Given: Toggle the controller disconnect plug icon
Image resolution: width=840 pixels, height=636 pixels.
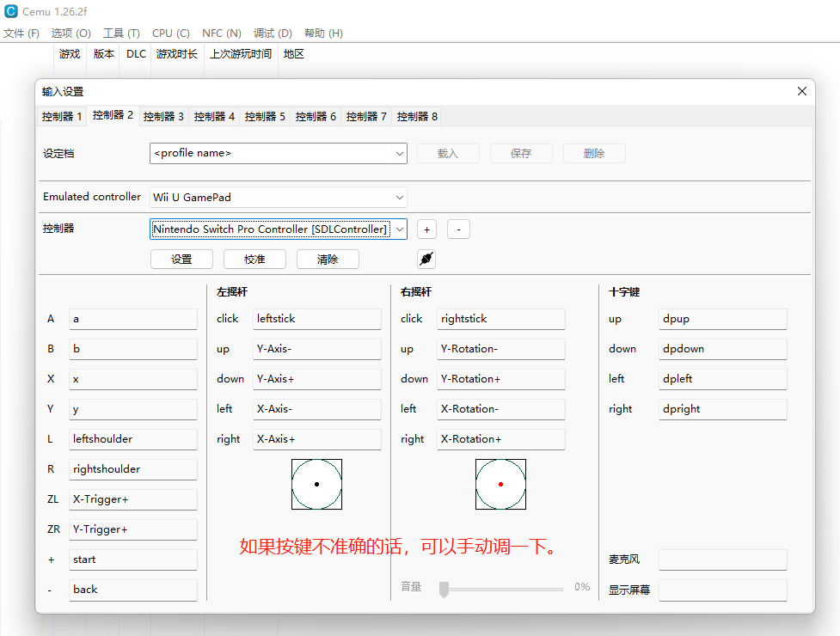Looking at the screenshot, I should point(426,258).
